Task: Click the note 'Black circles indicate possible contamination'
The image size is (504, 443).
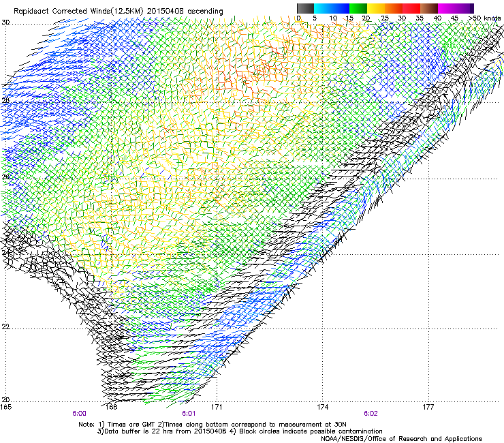Action: click(311, 431)
